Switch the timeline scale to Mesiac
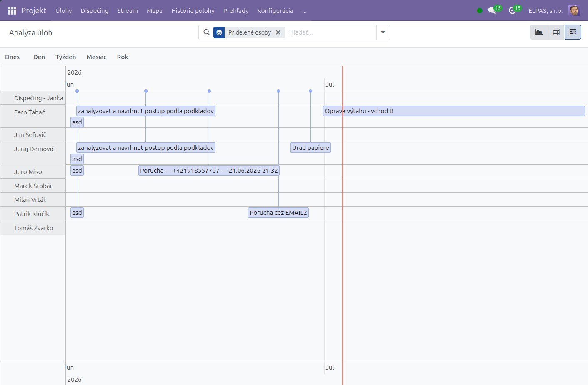The height and width of the screenshot is (385, 588). 96,57
